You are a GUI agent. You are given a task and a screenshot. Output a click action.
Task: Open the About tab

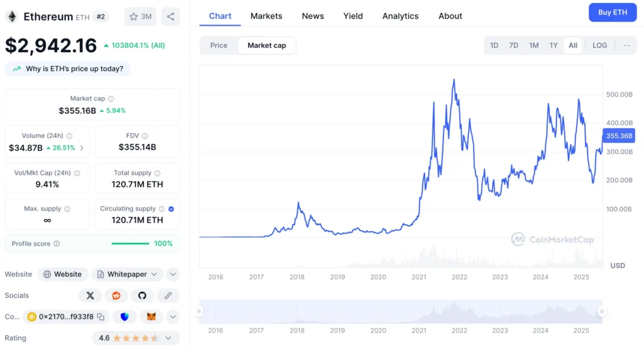coord(450,16)
